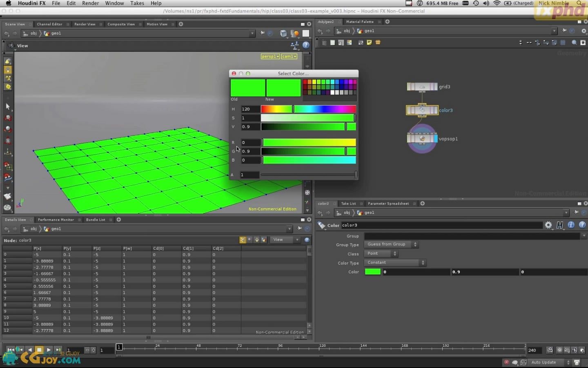Open the Render menu
The width and height of the screenshot is (588, 368).
(90, 3)
